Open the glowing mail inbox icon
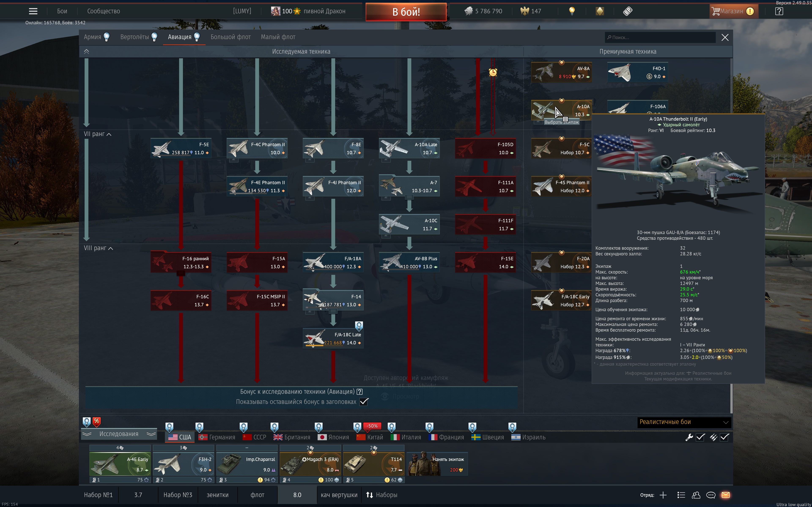Screen dimensions: 812x507 726,495
